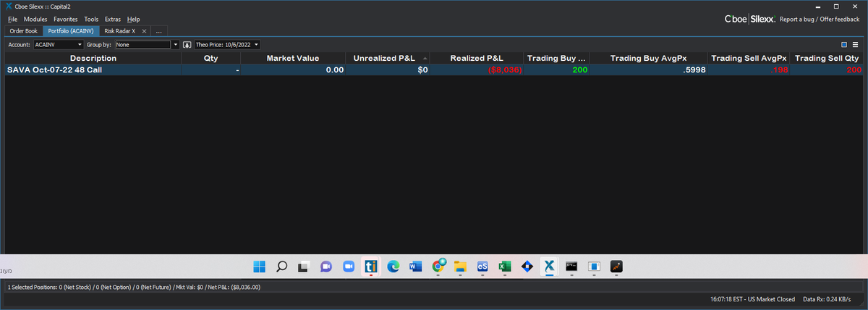Open the Favorites menu

[66, 19]
